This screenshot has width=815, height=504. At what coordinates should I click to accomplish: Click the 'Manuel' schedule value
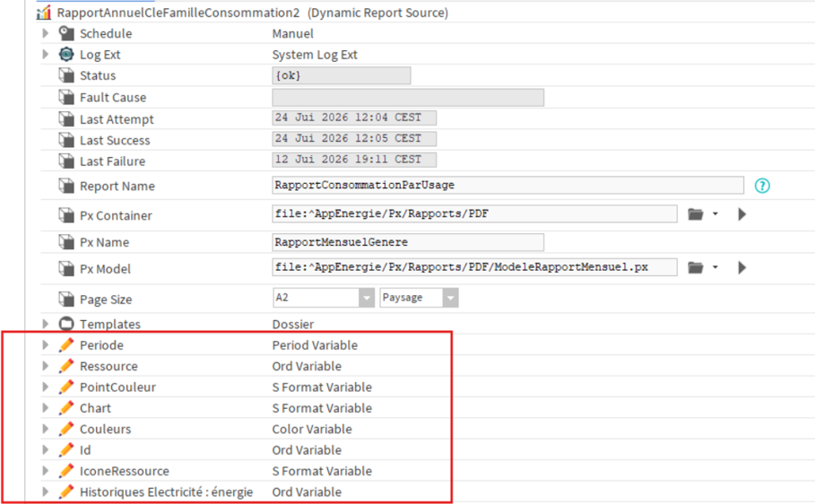[292, 33]
